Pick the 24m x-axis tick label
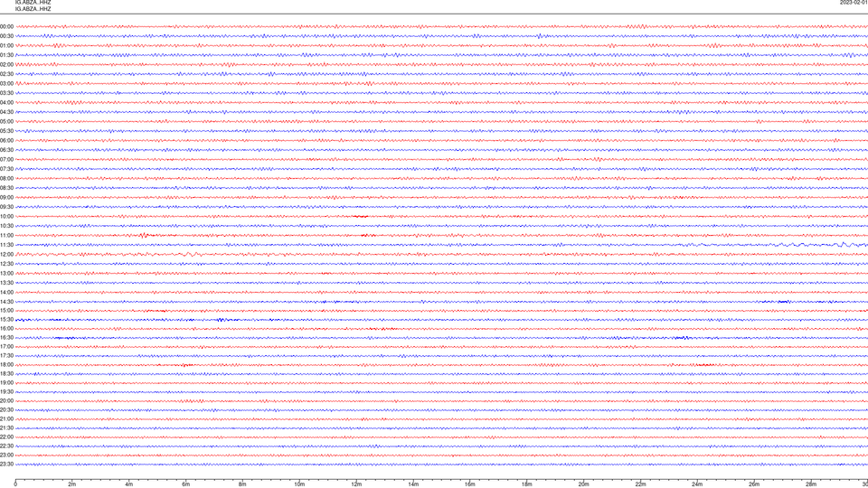This screenshot has width=868, height=488. (x=697, y=484)
